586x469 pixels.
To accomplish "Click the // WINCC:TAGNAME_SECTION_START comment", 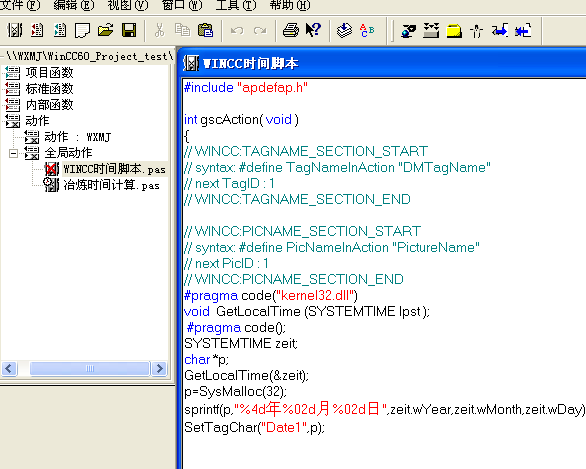I will [306, 151].
